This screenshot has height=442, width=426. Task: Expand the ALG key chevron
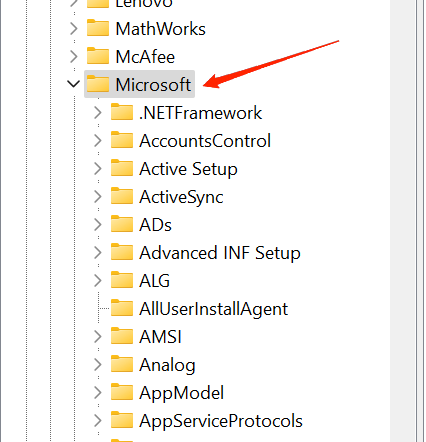tap(98, 281)
